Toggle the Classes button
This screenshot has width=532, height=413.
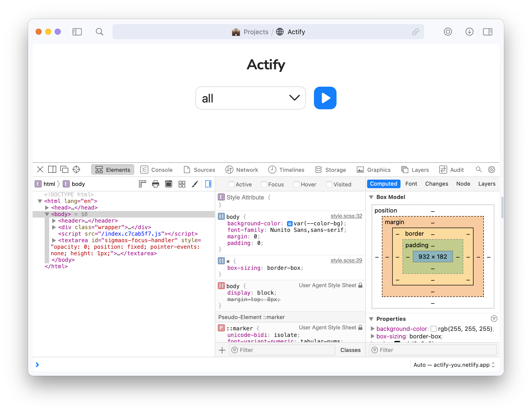point(350,350)
